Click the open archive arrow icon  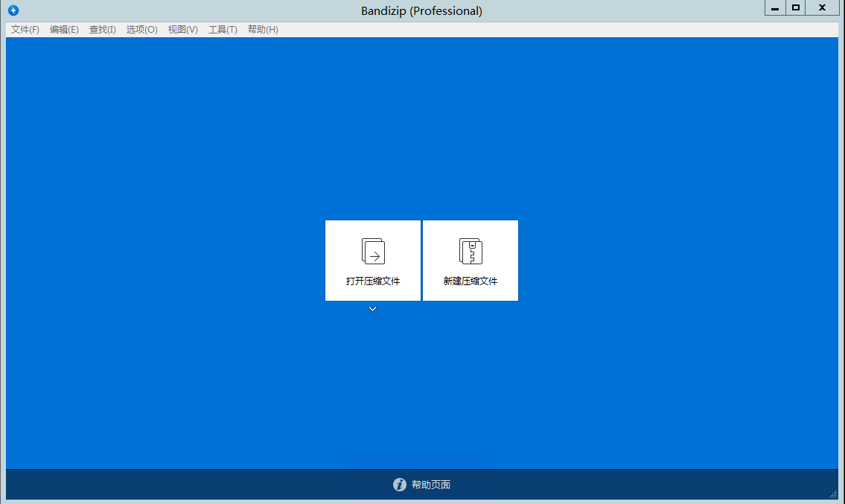click(x=373, y=251)
